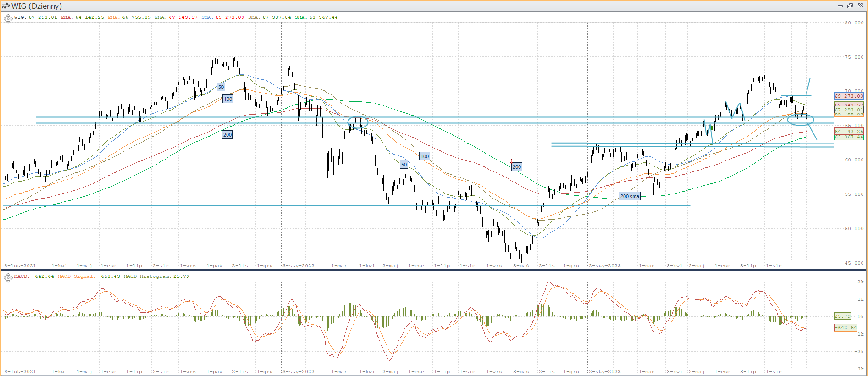Viewport: 868px width, 376px height.
Task: Click the pan navigation icon in the WIG price pane
Action: 8,19
